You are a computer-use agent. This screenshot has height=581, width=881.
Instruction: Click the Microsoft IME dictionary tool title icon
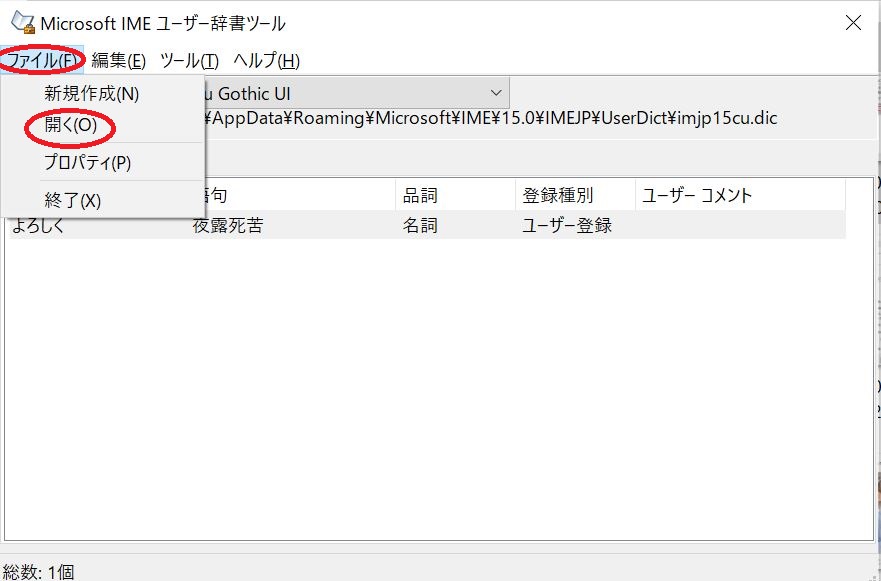[x=22, y=22]
